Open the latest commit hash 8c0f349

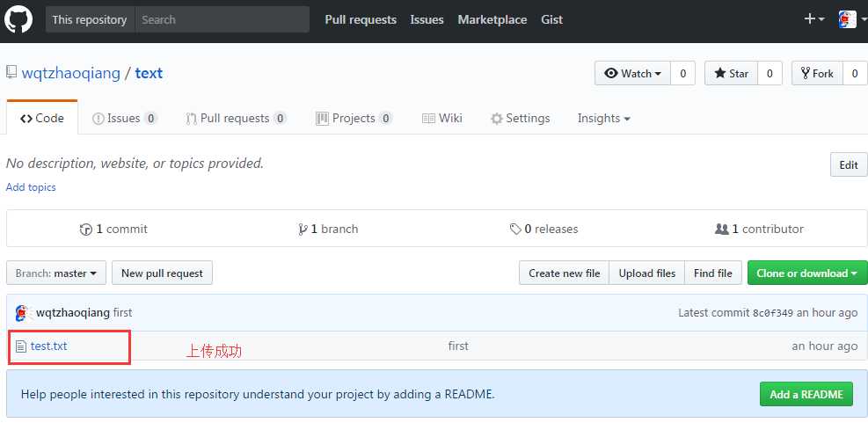click(773, 313)
